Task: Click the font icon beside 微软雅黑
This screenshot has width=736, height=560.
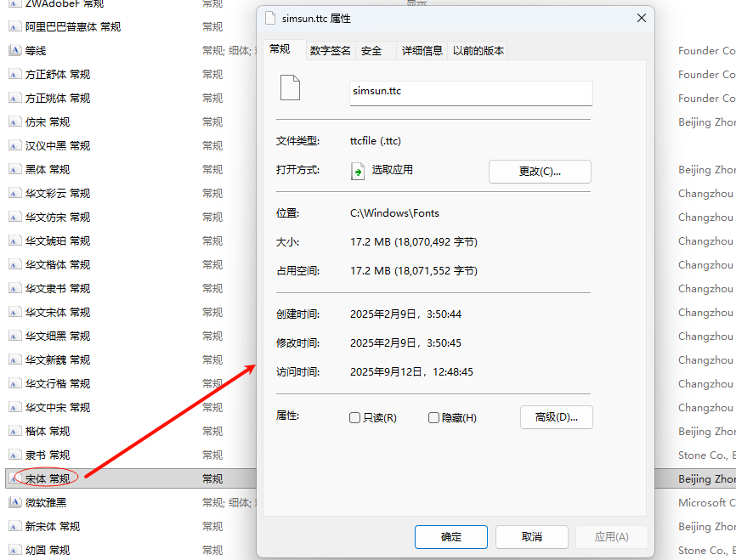Action: [x=14, y=503]
